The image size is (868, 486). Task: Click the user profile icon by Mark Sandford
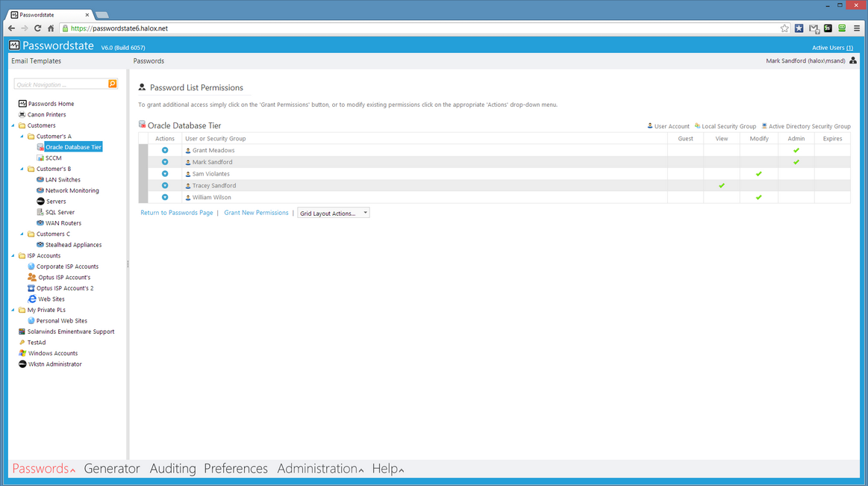(x=853, y=60)
